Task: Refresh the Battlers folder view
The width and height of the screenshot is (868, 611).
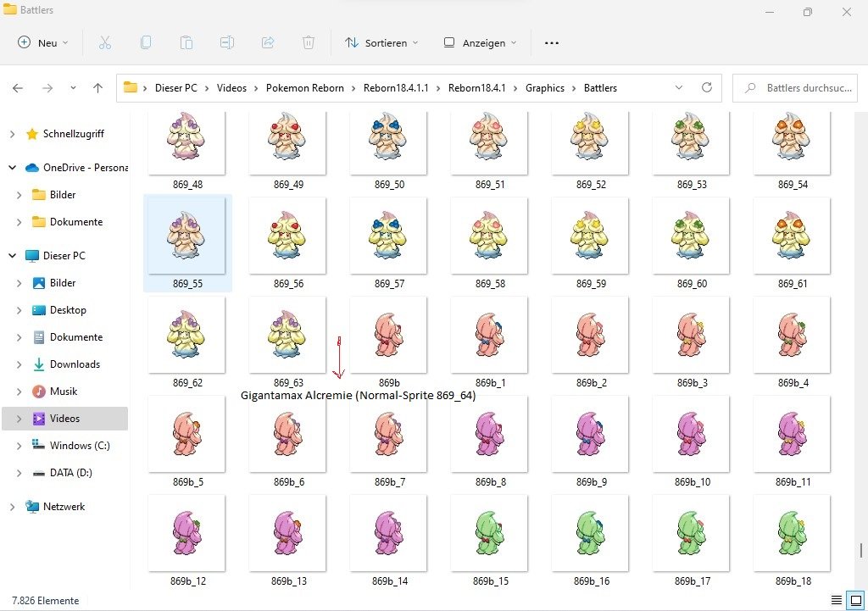Action: pos(707,87)
